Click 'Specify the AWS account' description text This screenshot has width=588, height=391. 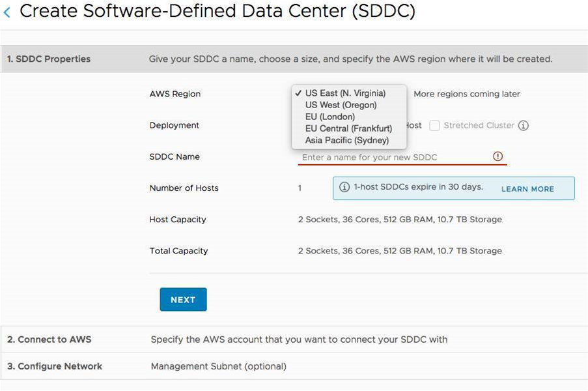299,340
